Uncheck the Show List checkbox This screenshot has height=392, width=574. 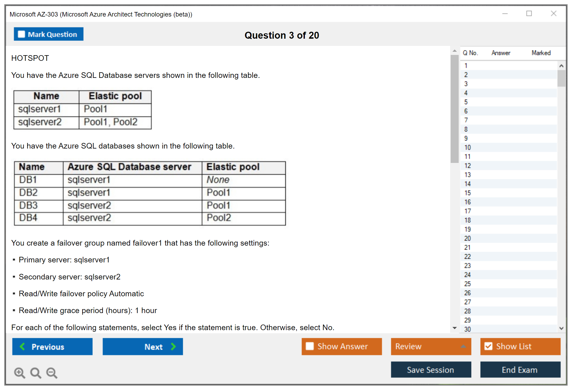(488, 346)
